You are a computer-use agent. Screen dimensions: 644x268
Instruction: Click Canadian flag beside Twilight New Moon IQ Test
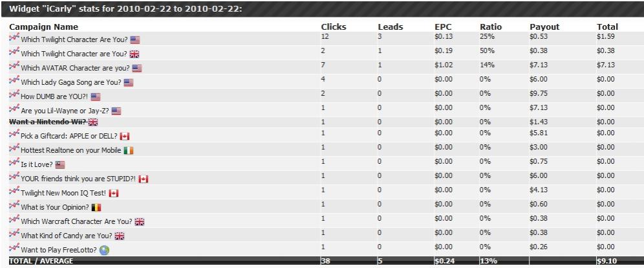coord(114,193)
